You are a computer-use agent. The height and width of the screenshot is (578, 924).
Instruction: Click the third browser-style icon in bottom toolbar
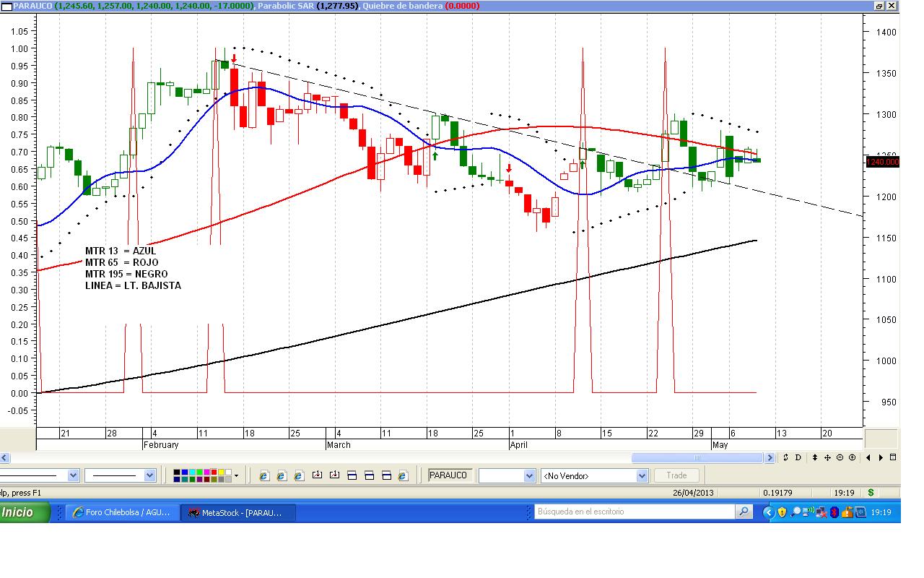pos(299,475)
